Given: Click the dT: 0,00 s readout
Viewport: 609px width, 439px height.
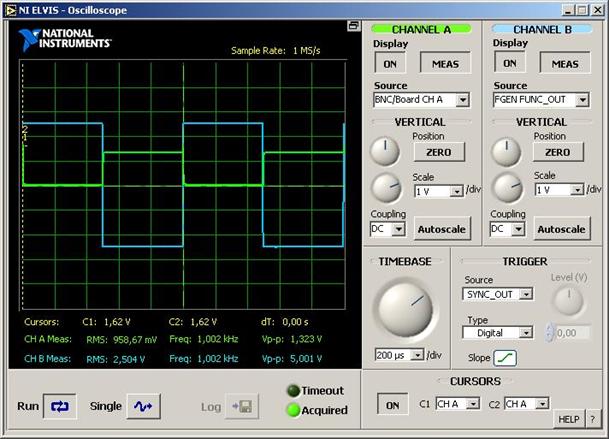Looking at the screenshot, I should 285,322.
